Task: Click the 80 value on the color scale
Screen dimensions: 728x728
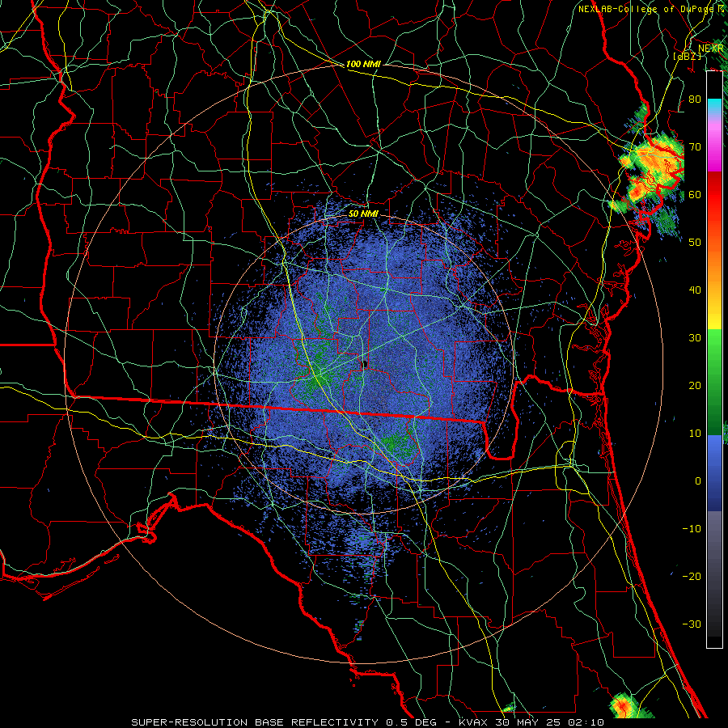Action: click(x=695, y=99)
